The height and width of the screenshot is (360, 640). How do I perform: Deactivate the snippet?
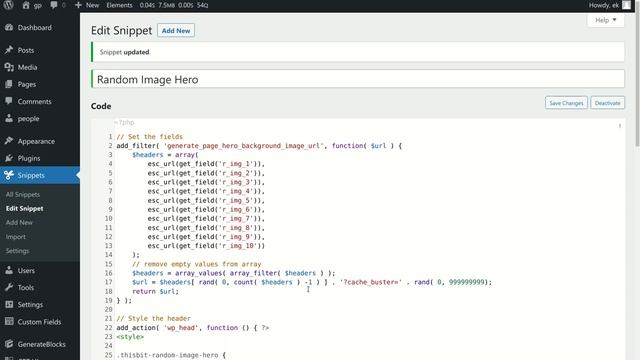[x=607, y=103]
